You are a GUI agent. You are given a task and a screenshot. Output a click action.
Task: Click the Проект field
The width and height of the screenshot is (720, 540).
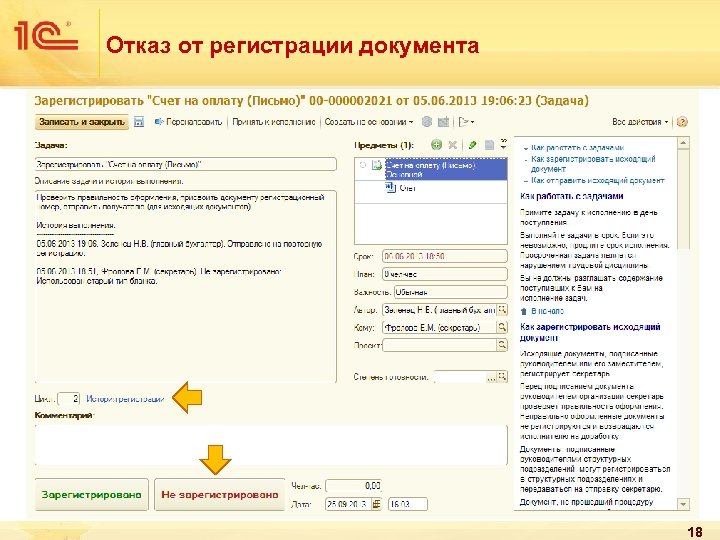(x=439, y=345)
